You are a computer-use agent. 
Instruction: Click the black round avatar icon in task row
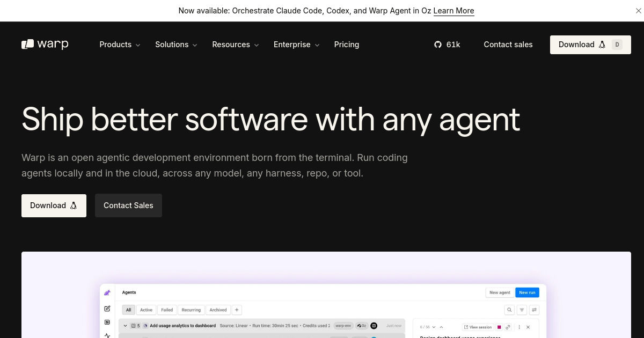(374, 326)
